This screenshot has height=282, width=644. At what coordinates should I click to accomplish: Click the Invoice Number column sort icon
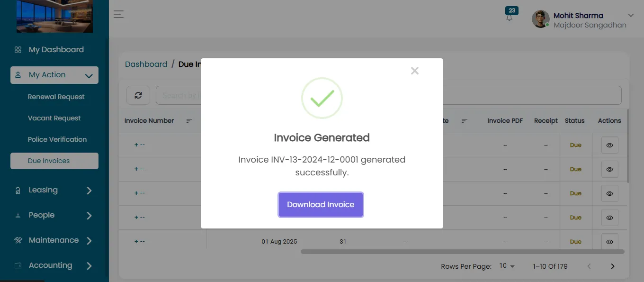(189, 121)
